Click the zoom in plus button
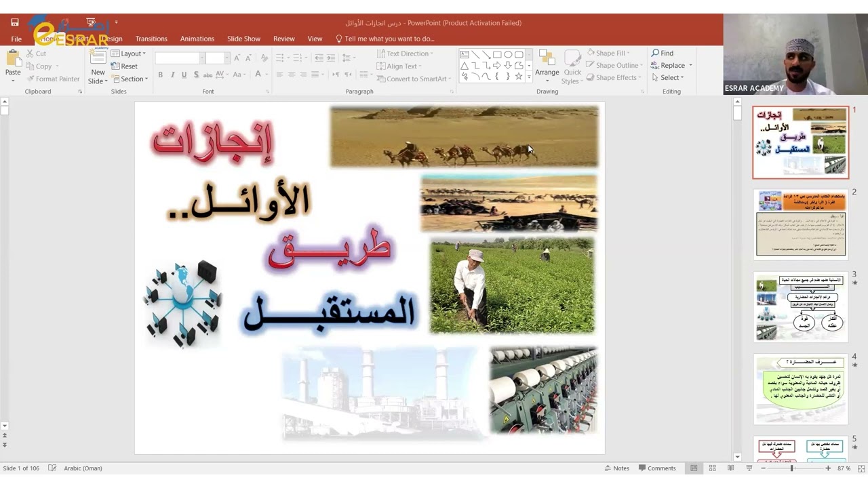 pyautogui.click(x=828, y=468)
